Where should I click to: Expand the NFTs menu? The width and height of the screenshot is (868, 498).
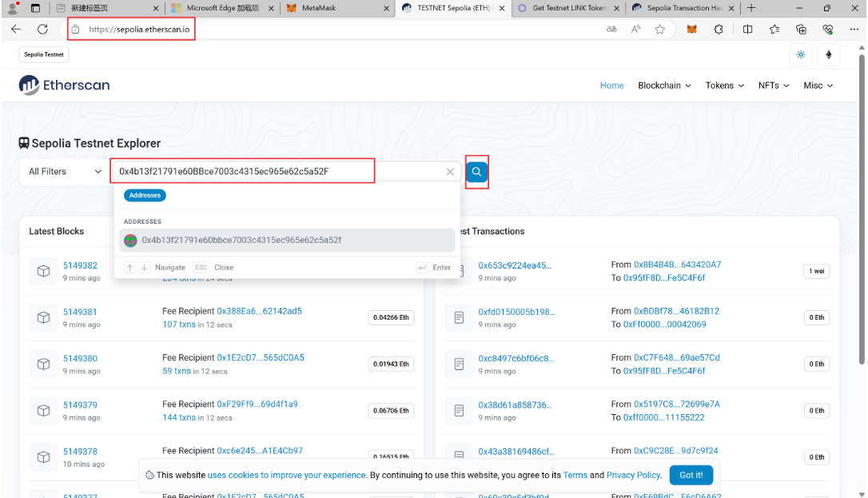point(774,86)
